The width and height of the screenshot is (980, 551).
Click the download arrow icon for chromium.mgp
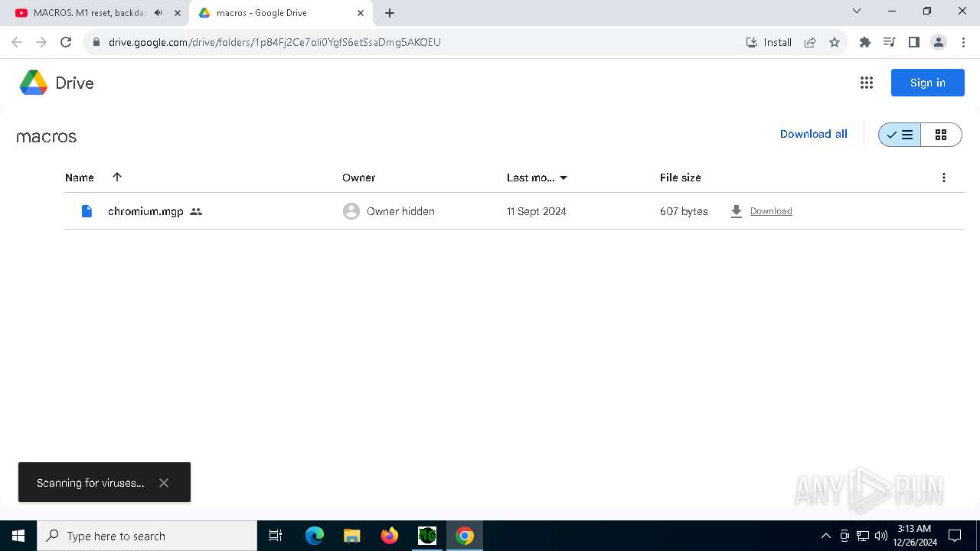(x=737, y=211)
